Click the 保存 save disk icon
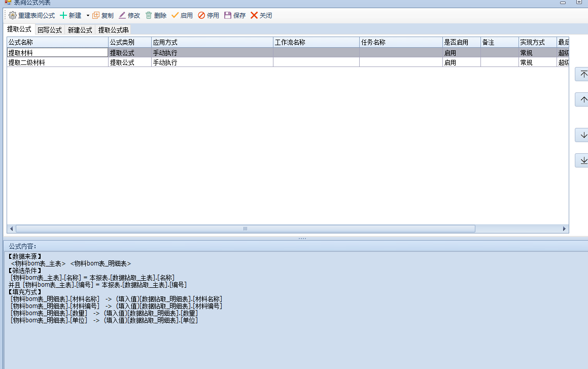Screen dimensions: 588x369 (228, 16)
